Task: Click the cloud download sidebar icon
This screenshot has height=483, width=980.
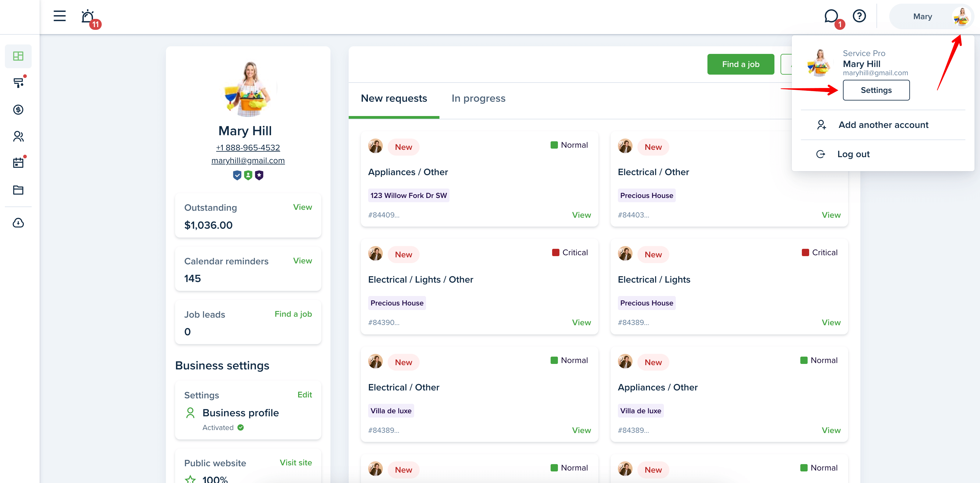Action: (x=18, y=223)
